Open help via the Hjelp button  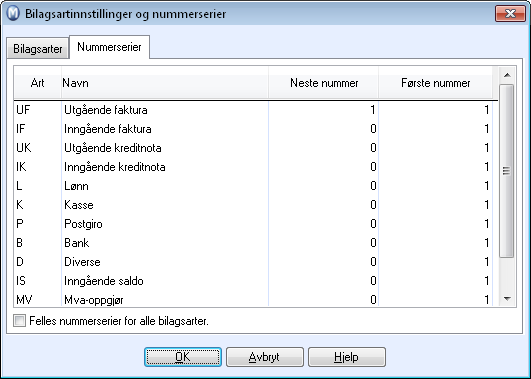tap(346, 357)
